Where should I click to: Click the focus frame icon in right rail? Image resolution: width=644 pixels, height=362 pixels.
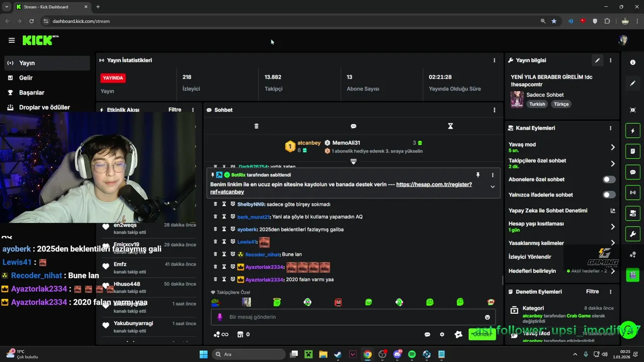click(x=633, y=110)
